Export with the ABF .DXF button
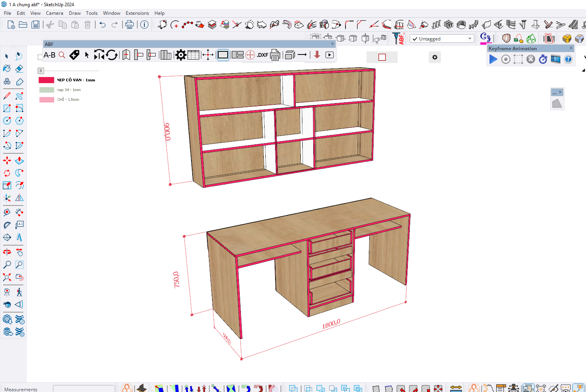 262,55
